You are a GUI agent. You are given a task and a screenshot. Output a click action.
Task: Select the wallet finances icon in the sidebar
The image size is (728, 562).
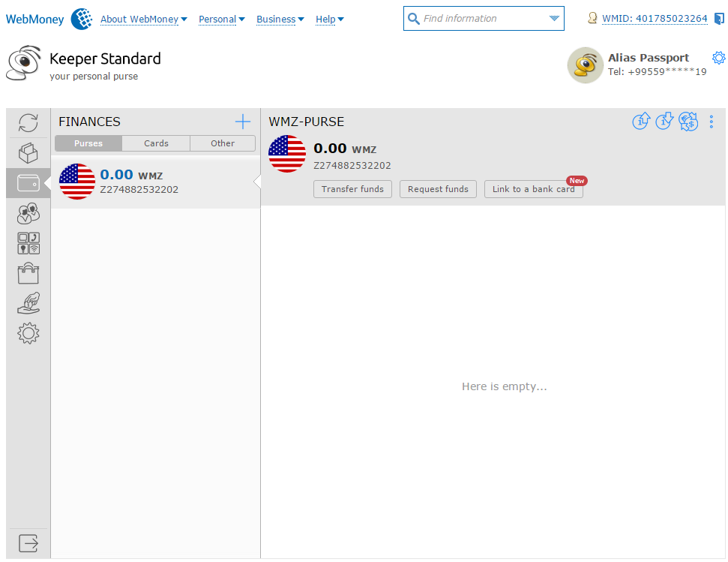click(28, 183)
